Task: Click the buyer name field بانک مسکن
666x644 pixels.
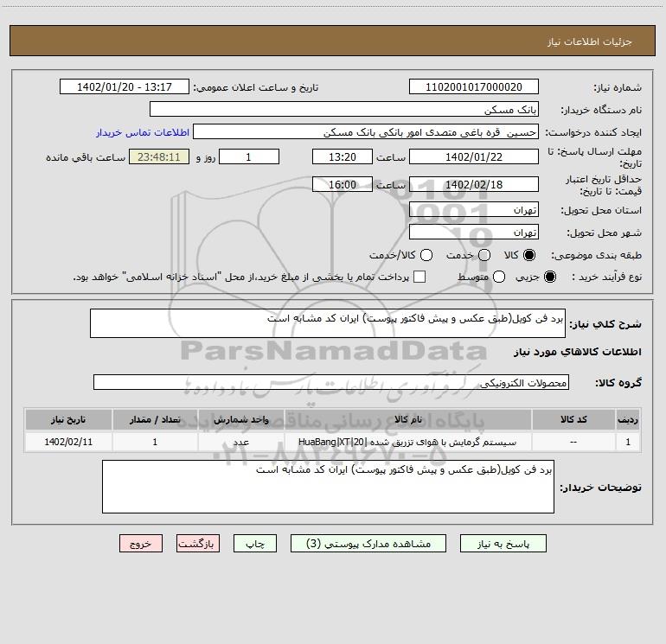Action: click(x=344, y=109)
